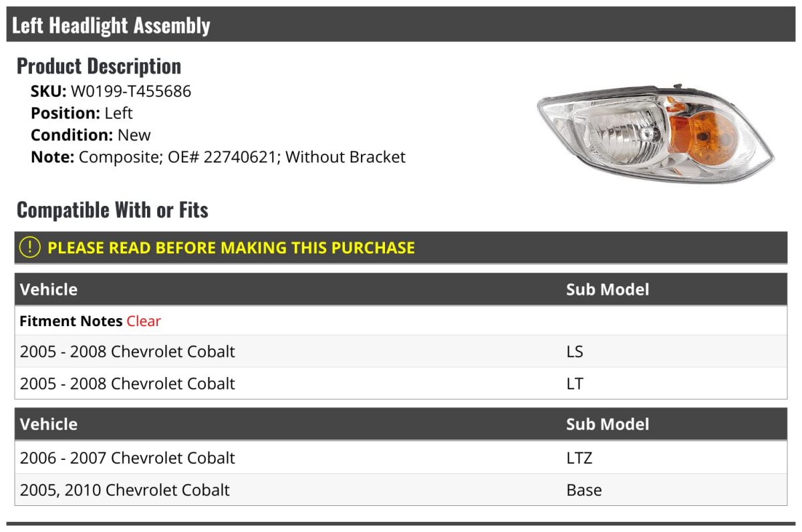Select the 2005 - 2008 Chevrolet Cobalt LT row

click(x=401, y=383)
